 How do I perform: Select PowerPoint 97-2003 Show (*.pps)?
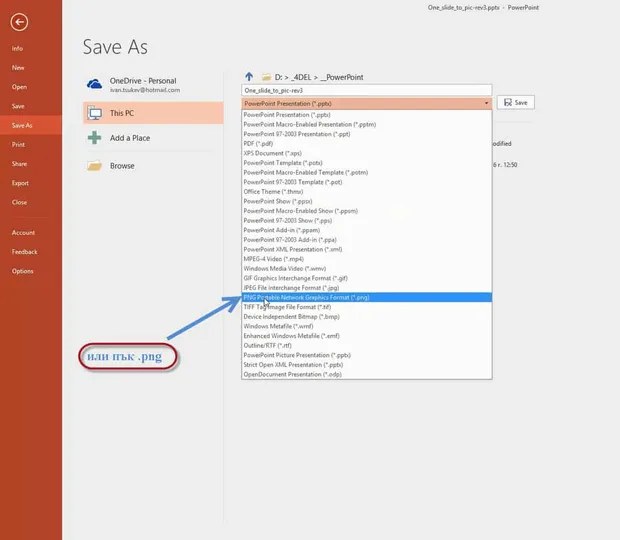tap(367, 221)
